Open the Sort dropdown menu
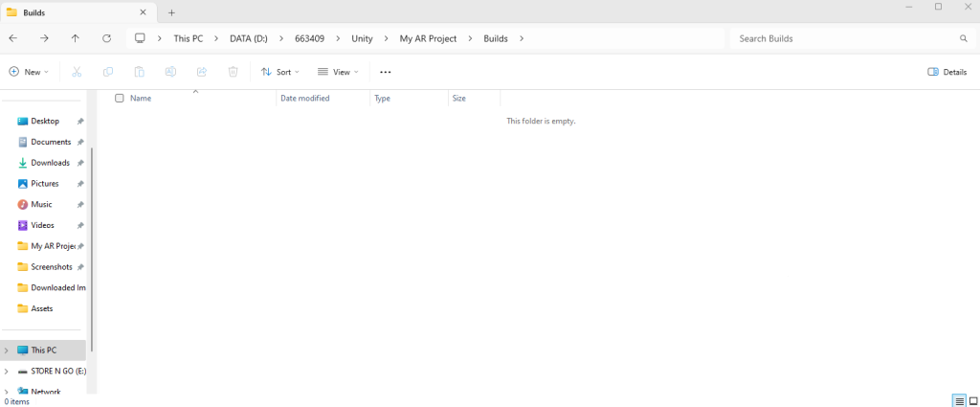The width and height of the screenshot is (980, 407). click(x=279, y=72)
